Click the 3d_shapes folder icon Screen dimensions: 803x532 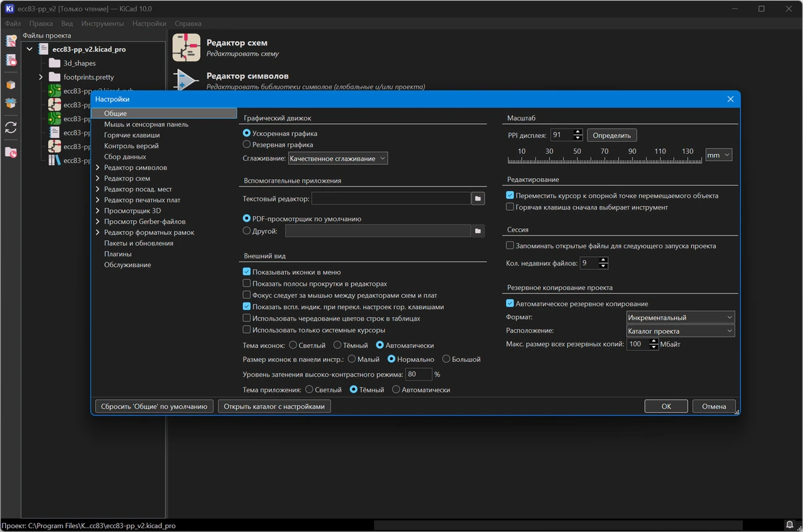tap(55, 63)
